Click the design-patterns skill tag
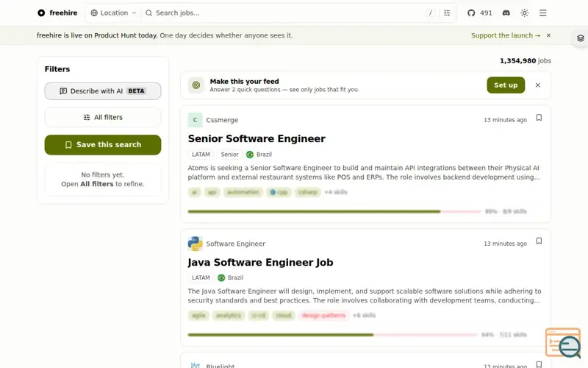This screenshot has width=588, height=368. pos(323,315)
